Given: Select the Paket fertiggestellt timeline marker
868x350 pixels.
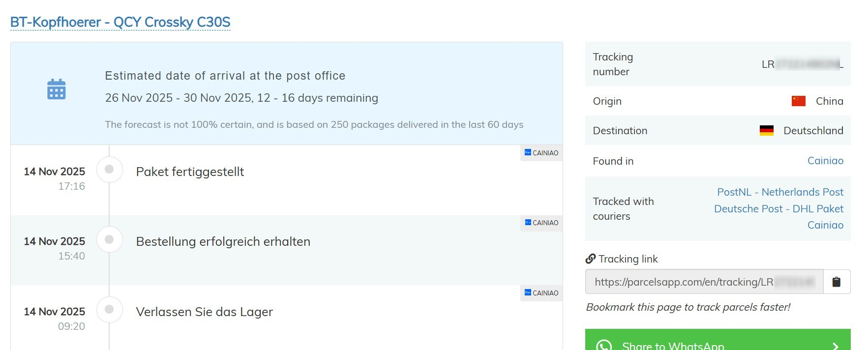Looking at the screenshot, I should click(109, 169).
